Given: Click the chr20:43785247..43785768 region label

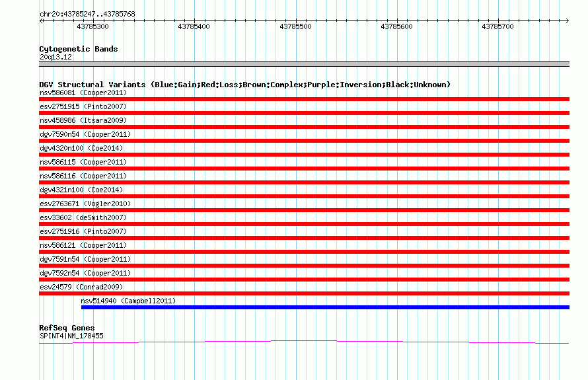Looking at the screenshot, I should click(87, 15).
